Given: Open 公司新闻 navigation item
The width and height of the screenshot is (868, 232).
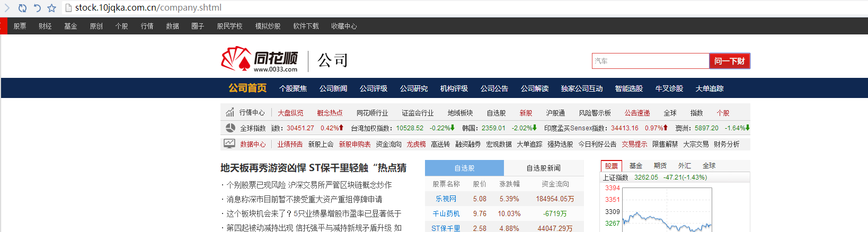Looking at the screenshot, I should (x=333, y=88).
